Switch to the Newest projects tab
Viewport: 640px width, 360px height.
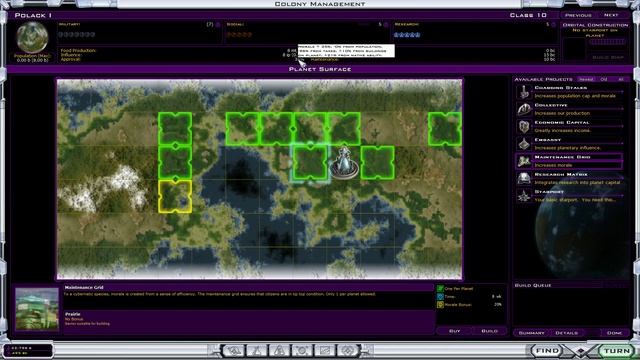[x=586, y=79]
